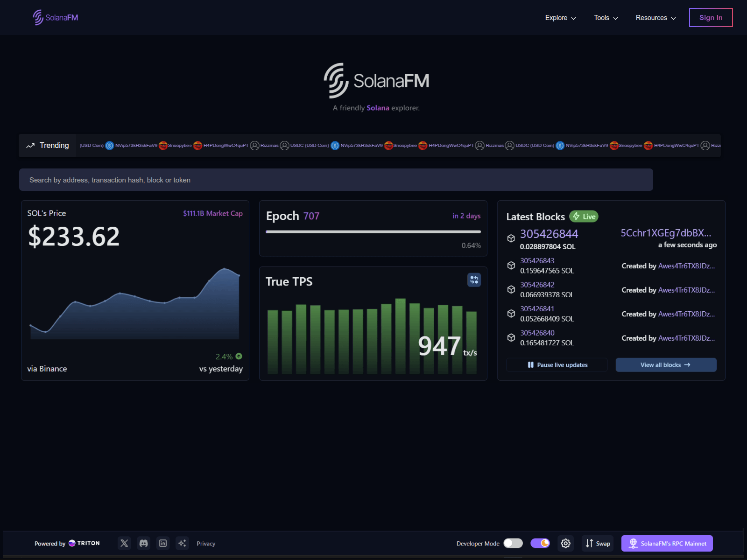Click the 0.028897804 SOL value

[548, 246]
